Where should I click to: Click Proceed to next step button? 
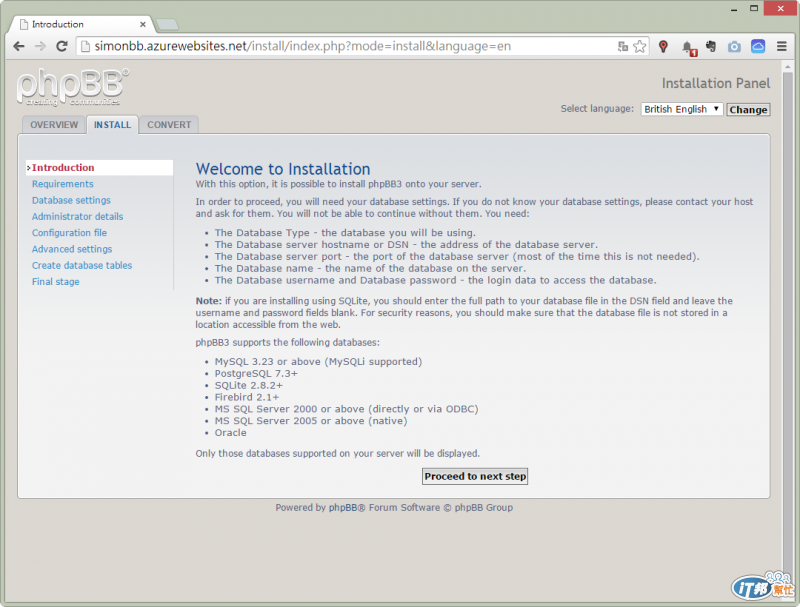[474, 476]
